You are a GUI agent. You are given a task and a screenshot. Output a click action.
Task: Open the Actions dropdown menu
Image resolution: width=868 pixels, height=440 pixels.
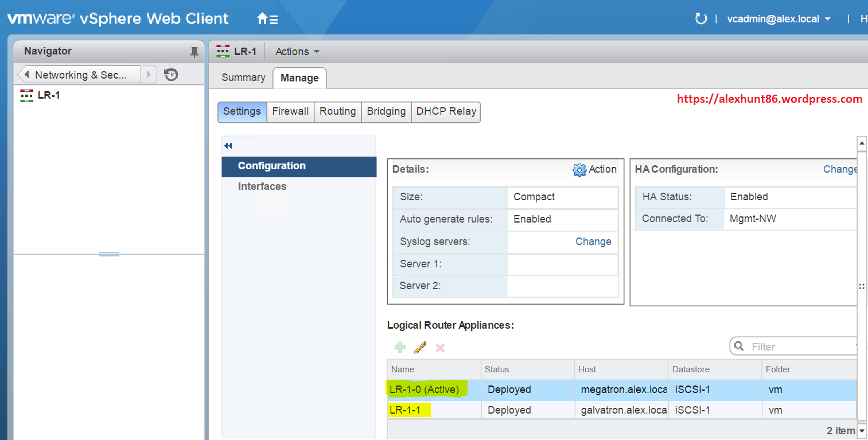(297, 52)
